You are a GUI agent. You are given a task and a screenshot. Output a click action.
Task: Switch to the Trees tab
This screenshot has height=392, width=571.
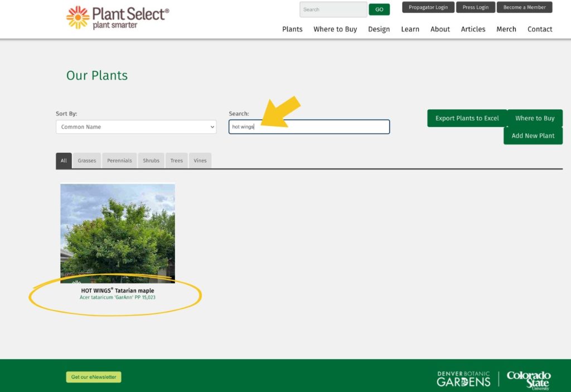(x=176, y=160)
